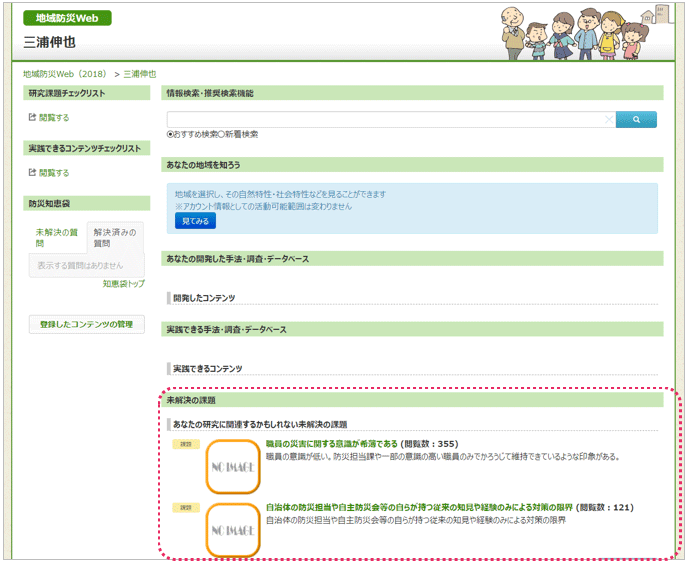Image resolution: width=688 pixels, height=565 pixels.
Task: Click the 地域防災Web logo
Action: click(67, 18)
